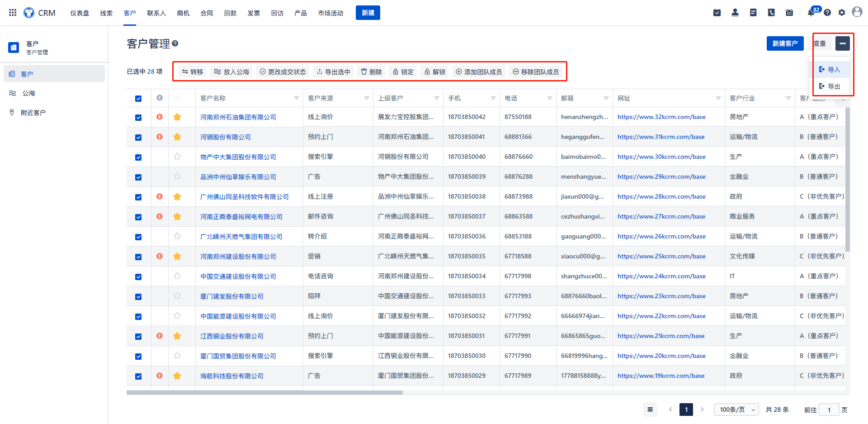
Task: Uncheck 河南郑州石油集团有限公司 row checkbox
Action: pyautogui.click(x=138, y=118)
